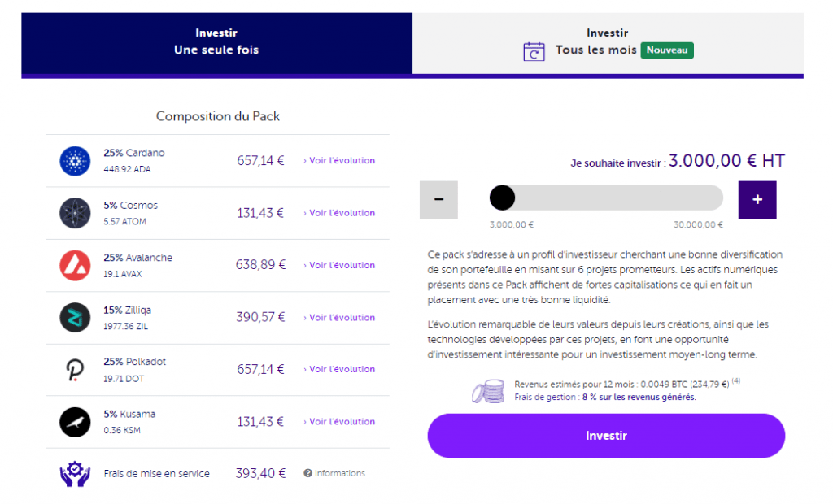Click the Composition du Pack heading

pos(218,116)
